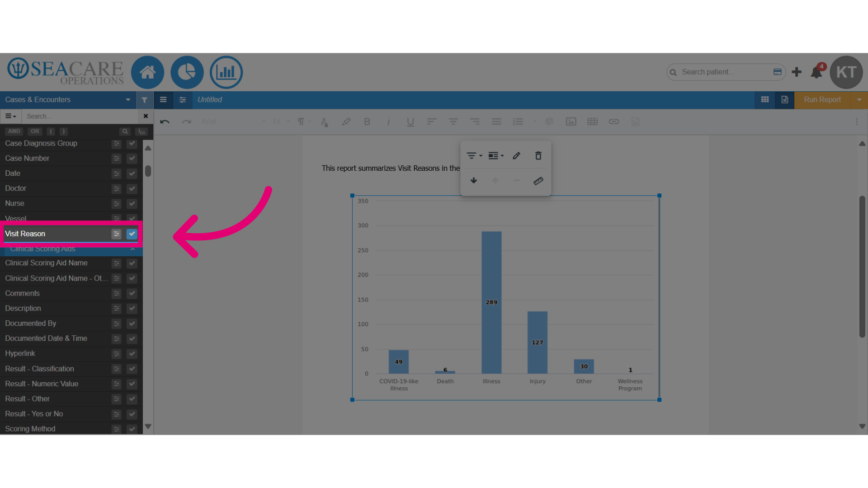This screenshot has height=488, width=868.
Task: Click the chart edit pencil icon
Action: click(x=516, y=156)
